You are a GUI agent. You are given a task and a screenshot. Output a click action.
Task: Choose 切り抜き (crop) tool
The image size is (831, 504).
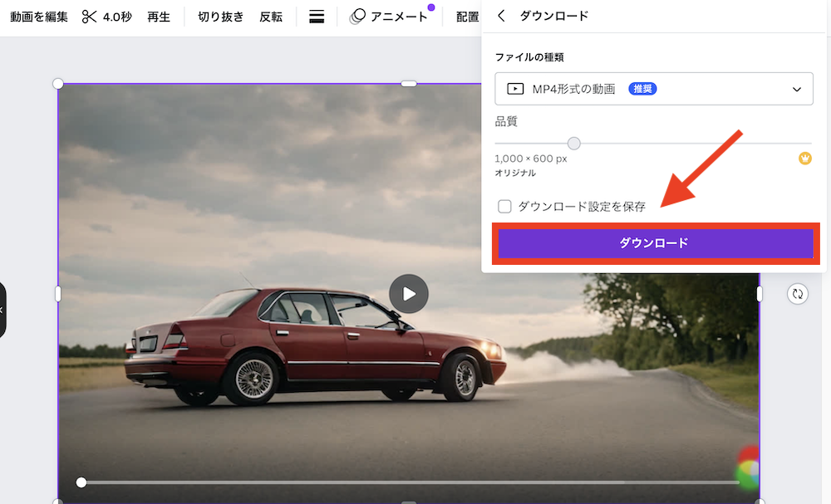coord(220,17)
